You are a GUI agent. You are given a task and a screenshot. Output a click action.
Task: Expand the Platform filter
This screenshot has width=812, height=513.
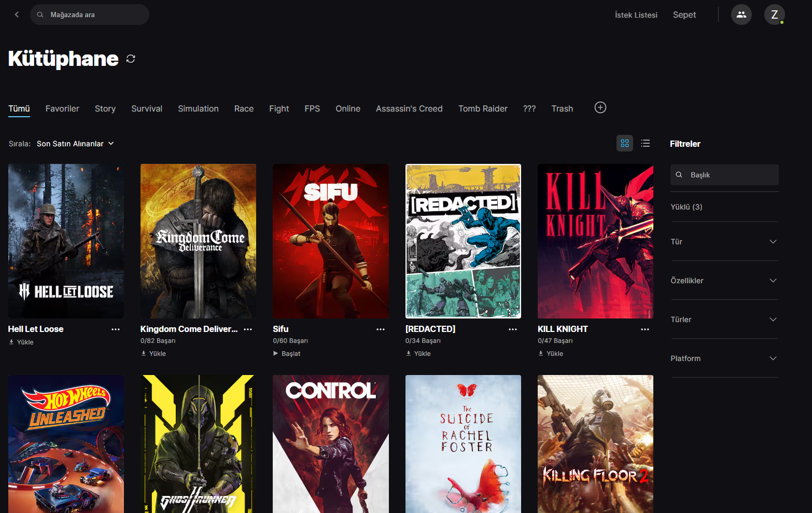click(724, 358)
